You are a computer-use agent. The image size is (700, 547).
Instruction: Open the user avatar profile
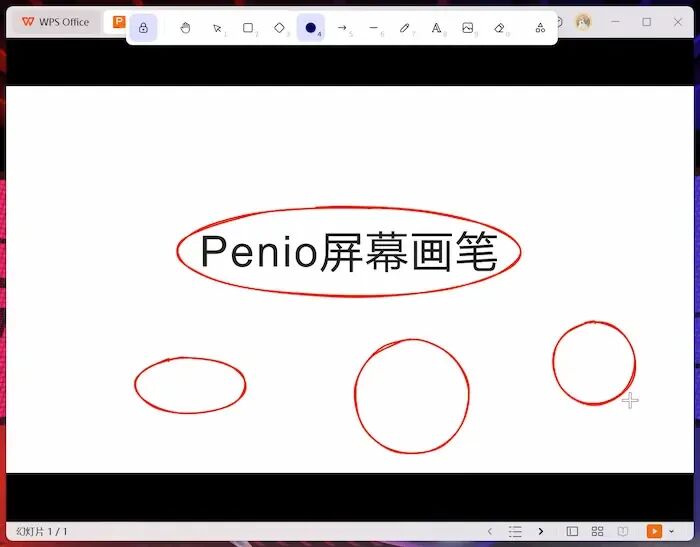[583, 22]
